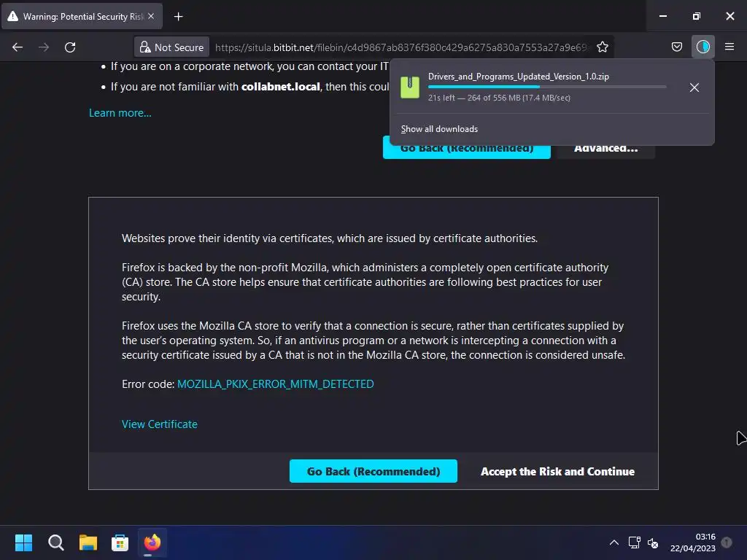Screen dimensions: 747x560
Task: Click the Advanced button
Action: 605,149
